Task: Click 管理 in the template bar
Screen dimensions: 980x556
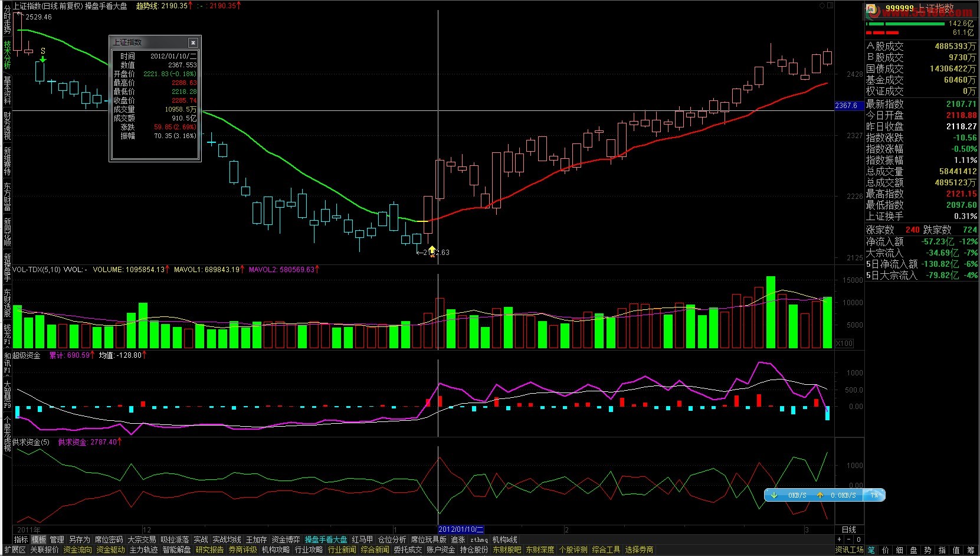Action: (57, 539)
